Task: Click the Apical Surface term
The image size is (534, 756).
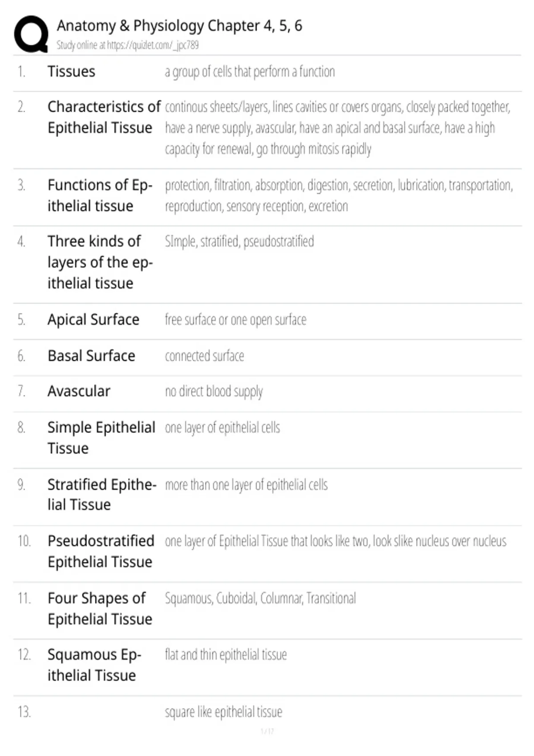Action: coord(93,320)
